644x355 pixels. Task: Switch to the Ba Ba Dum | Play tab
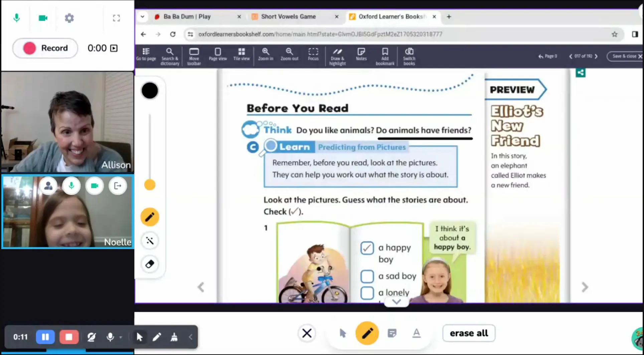click(198, 17)
